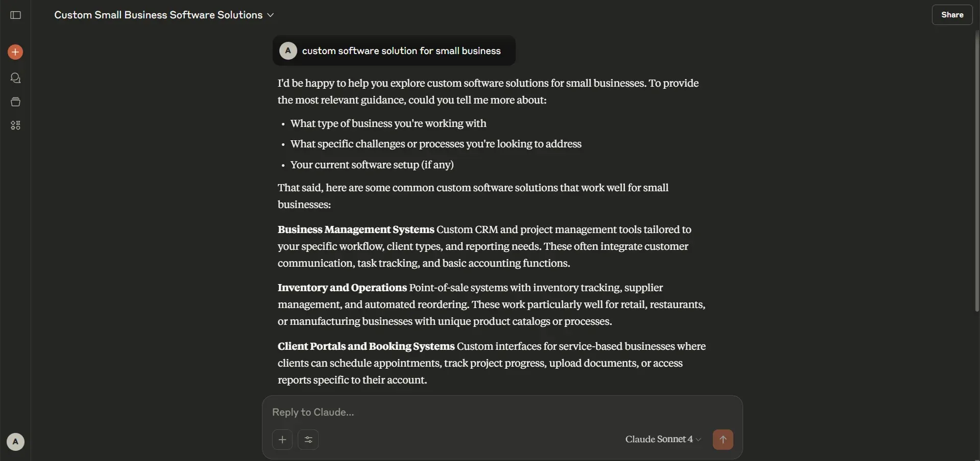Focus the Reply to Claude input field
Viewport: 980px width, 461px height.
[502, 412]
